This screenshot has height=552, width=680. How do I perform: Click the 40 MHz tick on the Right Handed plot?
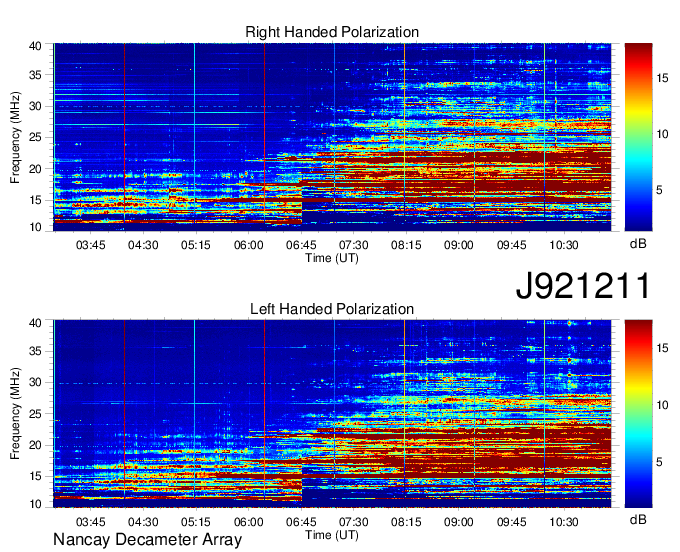click(x=35, y=46)
